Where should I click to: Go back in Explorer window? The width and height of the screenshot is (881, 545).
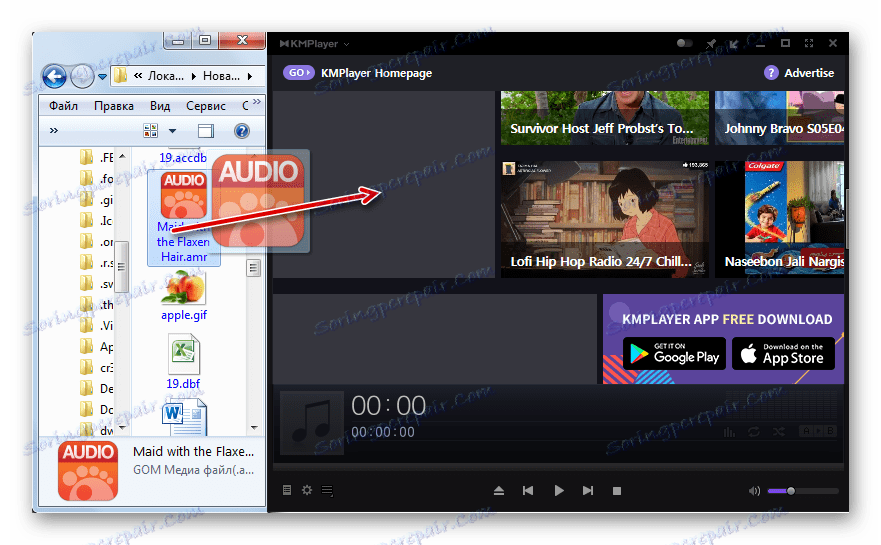55,76
